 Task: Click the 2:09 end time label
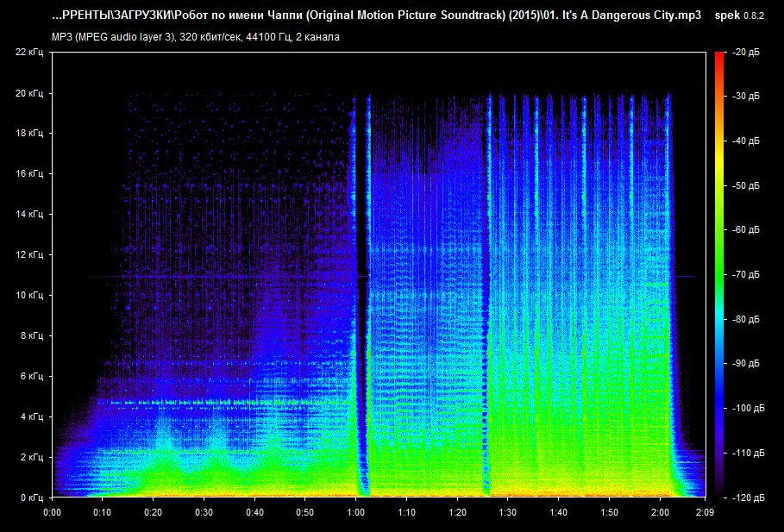(706, 512)
